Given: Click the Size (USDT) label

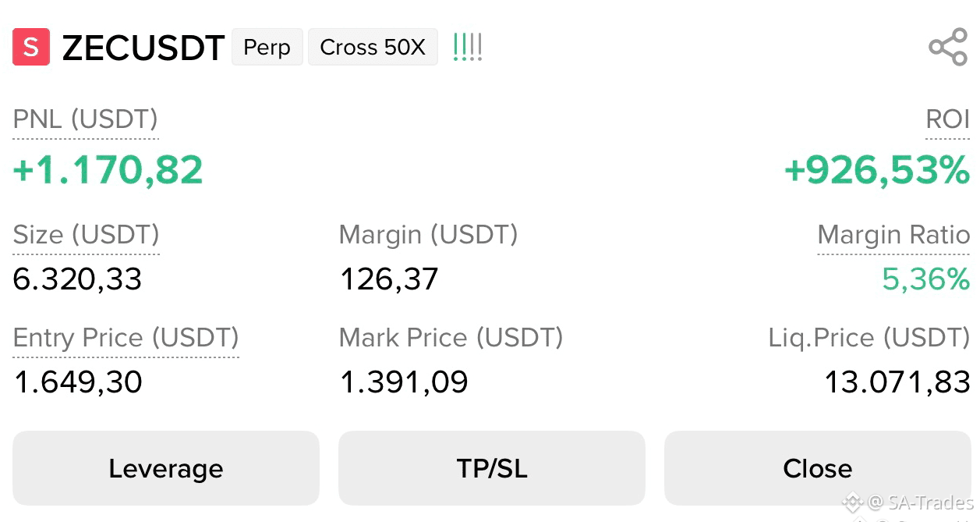Looking at the screenshot, I should click(87, 235).
